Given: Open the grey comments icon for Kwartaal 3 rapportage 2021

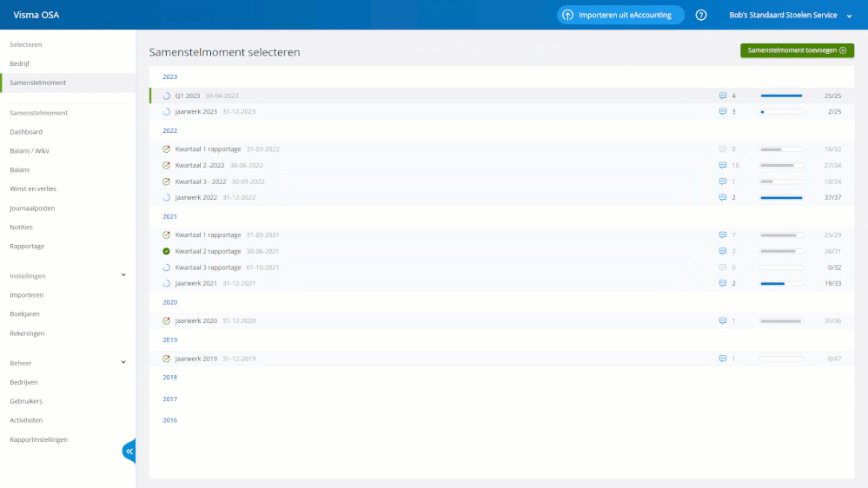Looking at the screenshot, I should click(722, 267).
